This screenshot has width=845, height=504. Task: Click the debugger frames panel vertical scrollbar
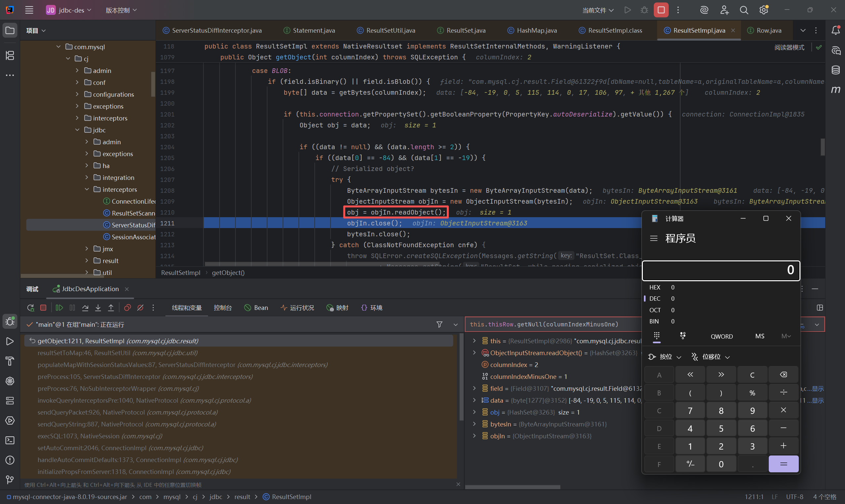point(461,377)
